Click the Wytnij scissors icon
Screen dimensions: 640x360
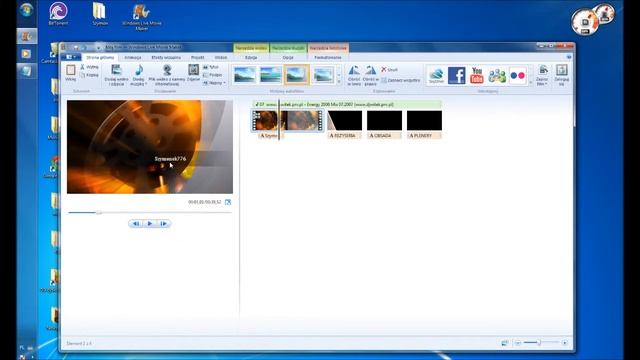pos(82,67)
